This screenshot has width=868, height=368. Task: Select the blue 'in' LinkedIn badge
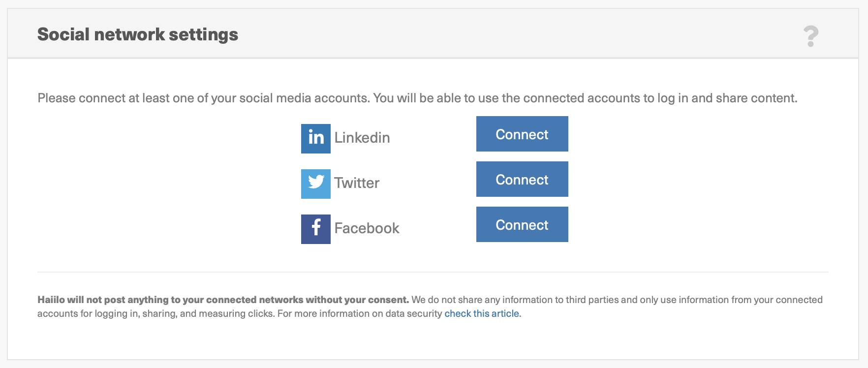click(315, 139)
